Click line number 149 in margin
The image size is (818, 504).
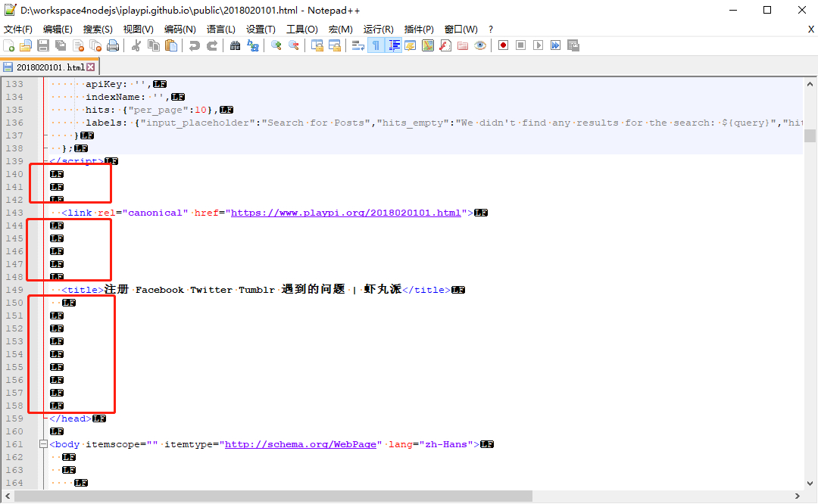[x=14, y=290]
